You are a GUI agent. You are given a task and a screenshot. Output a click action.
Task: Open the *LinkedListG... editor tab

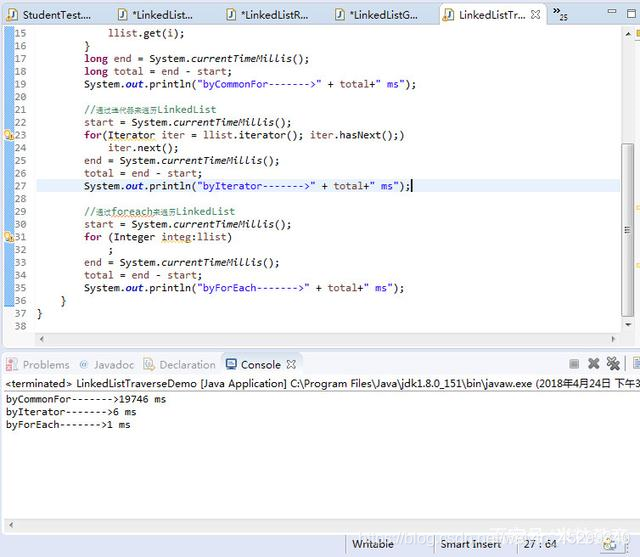(376, 15)
